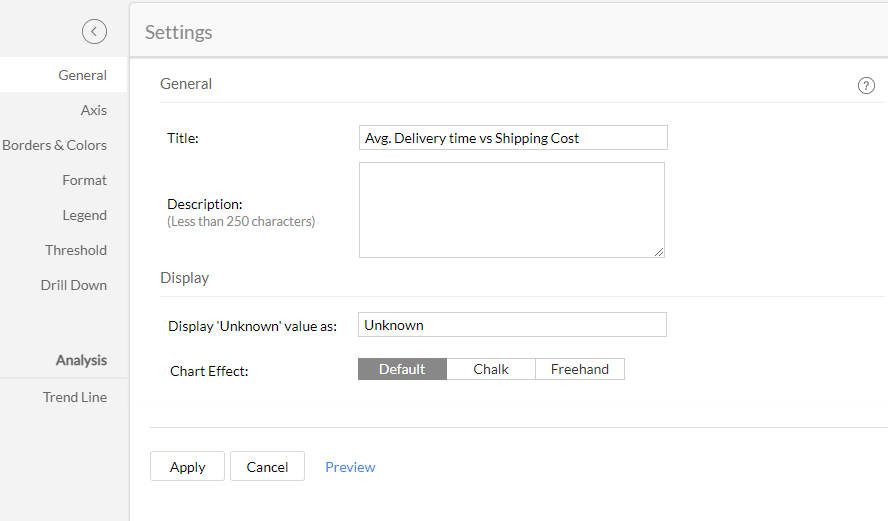The width and height of the screenshot is (888, 521).
Task: Focus the Display 'Unknown' value field
Action: (x=512, y=325)
